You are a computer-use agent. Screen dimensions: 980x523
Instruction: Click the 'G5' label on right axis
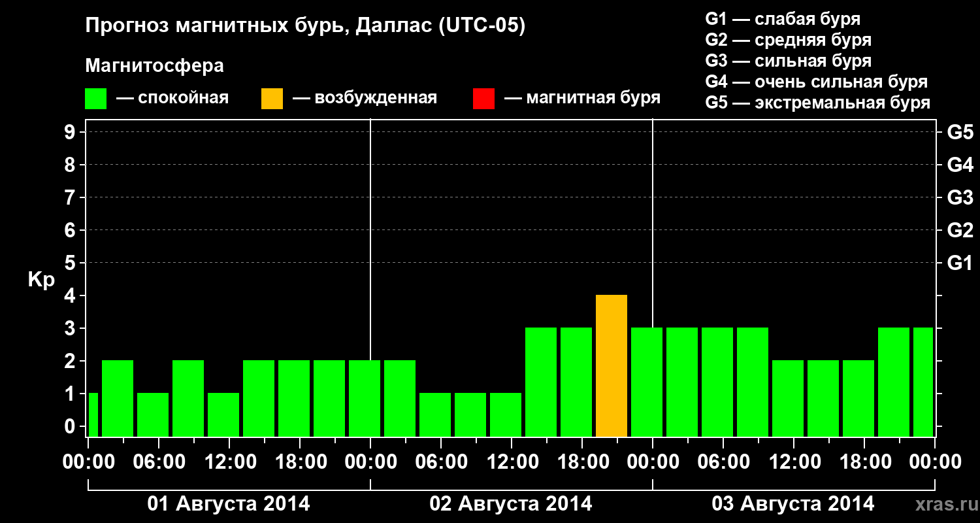click(x=960, y=132)
